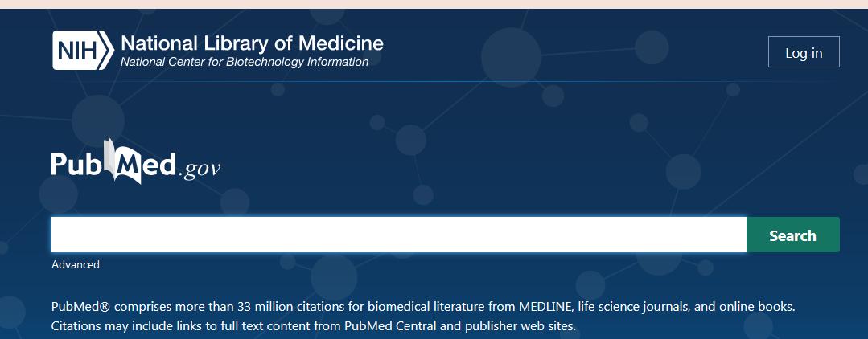Screen dimensions: 868x339
Task: Focus the PubMed search input field
Action: tap(398, 235)
